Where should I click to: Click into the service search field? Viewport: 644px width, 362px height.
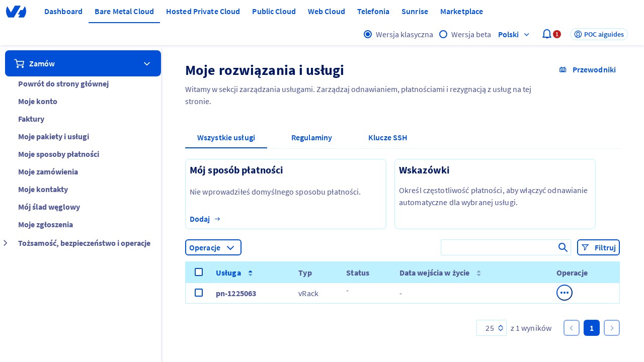pos(498,247)
